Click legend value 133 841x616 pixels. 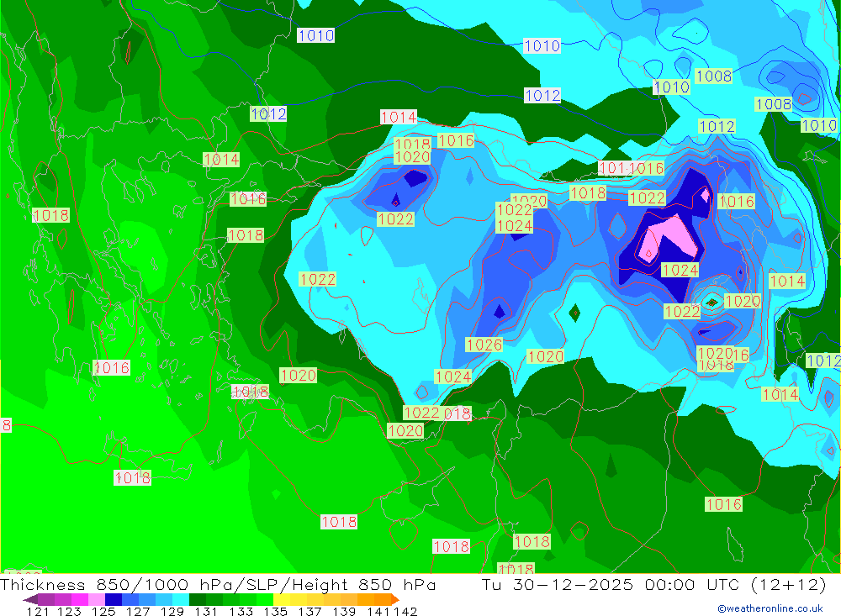(241, 611)
